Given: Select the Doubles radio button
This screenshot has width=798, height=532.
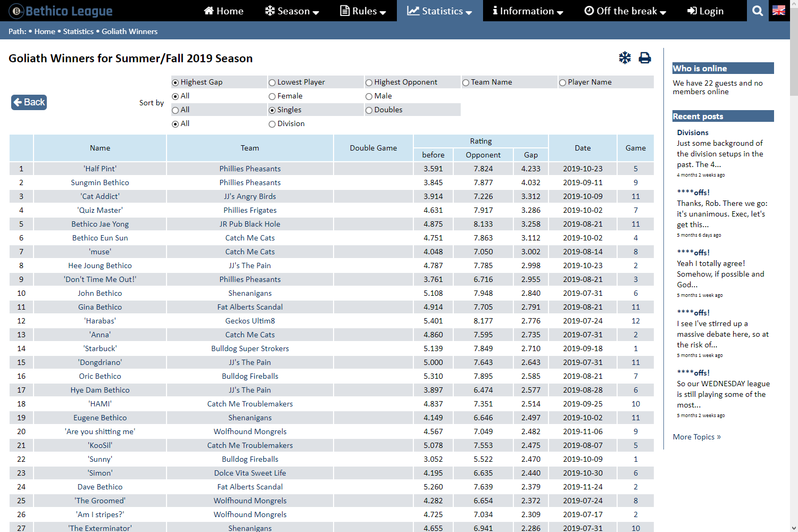Looking at the screenshot, I should (369, 110).
